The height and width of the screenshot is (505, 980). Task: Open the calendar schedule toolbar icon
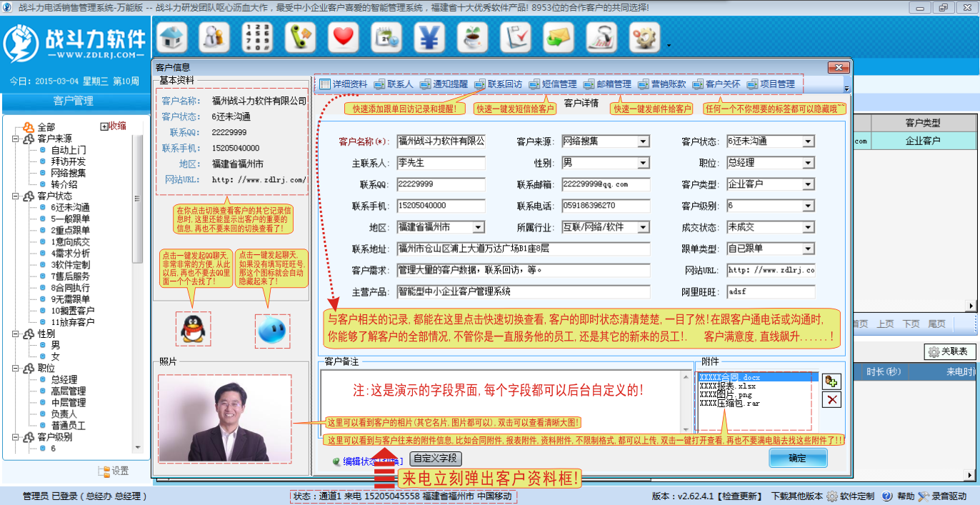pyautogui.click(x=387, y=37)
